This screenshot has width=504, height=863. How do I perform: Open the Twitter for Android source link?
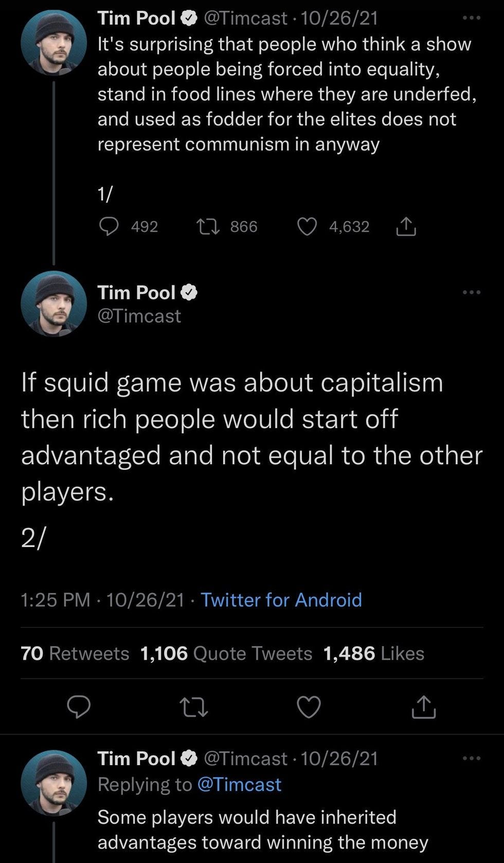(x=282, y=600)
